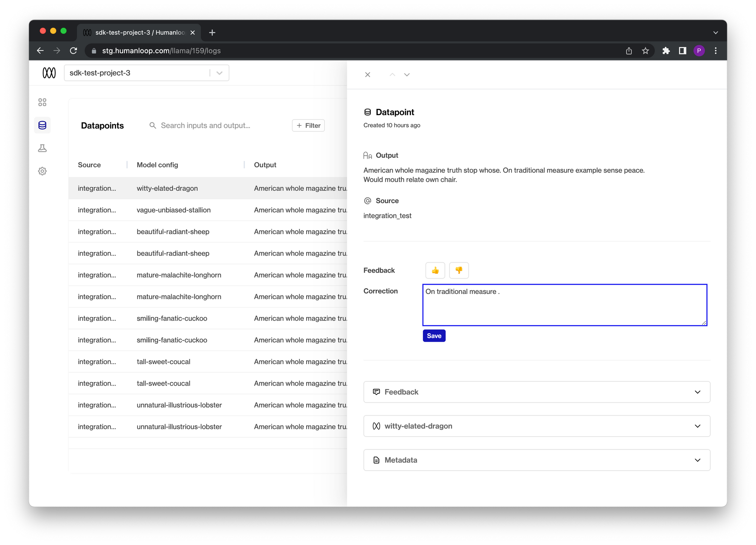Click the Filter button

click(308, 125)
